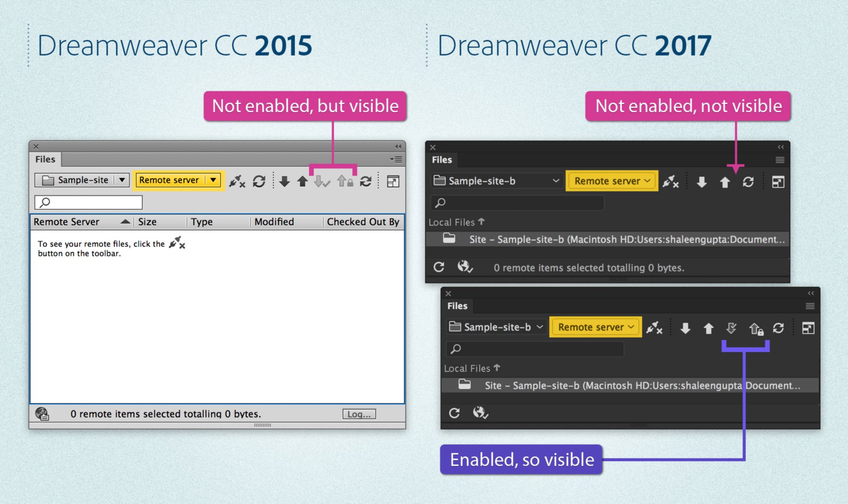The height and width of the screenshot is (504, 848).
Task: Select the Get Files down-arrow icon
Action: pyautogui.click(x=285, y=181)
